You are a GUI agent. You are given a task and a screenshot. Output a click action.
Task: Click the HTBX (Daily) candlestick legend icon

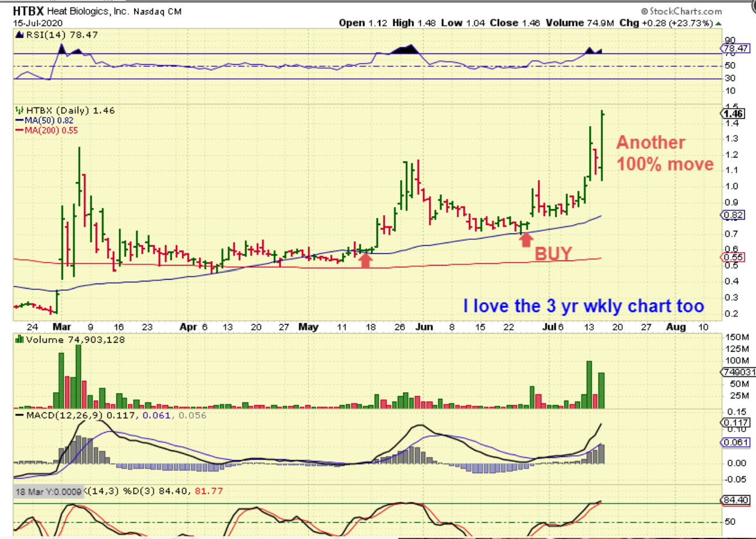point(19,110)
